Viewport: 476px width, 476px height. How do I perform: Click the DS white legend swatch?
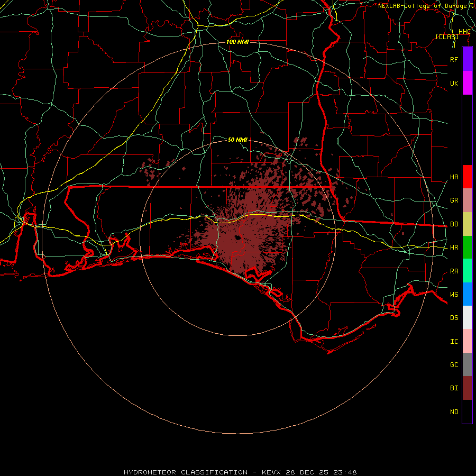click(467, 317)
